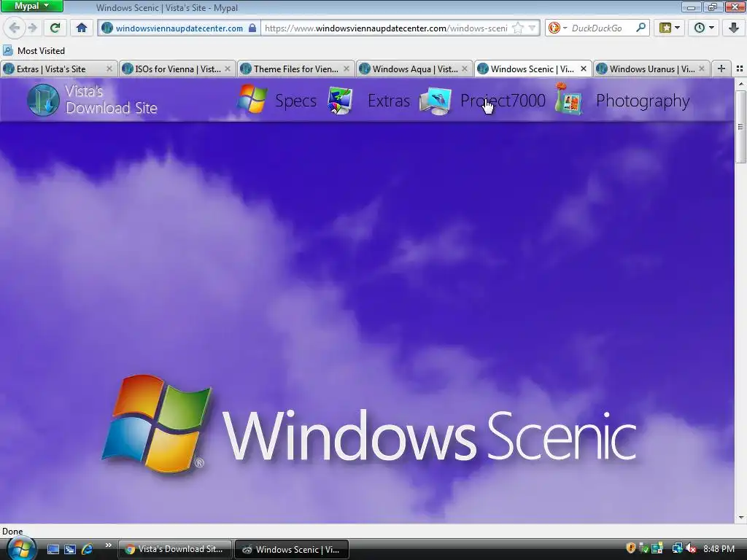
Task: Click the scrollbar down arrow
Action: click(740, 518)
